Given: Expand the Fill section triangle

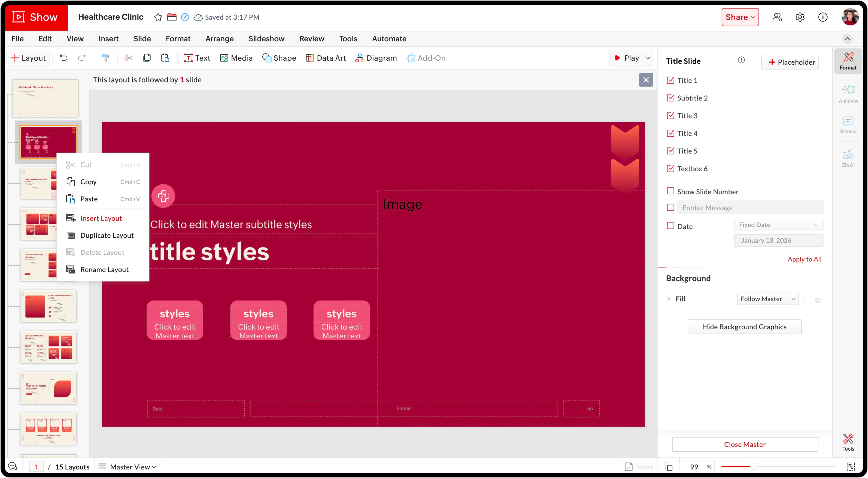Looking at the screenshot, I should tap(669, 299).
